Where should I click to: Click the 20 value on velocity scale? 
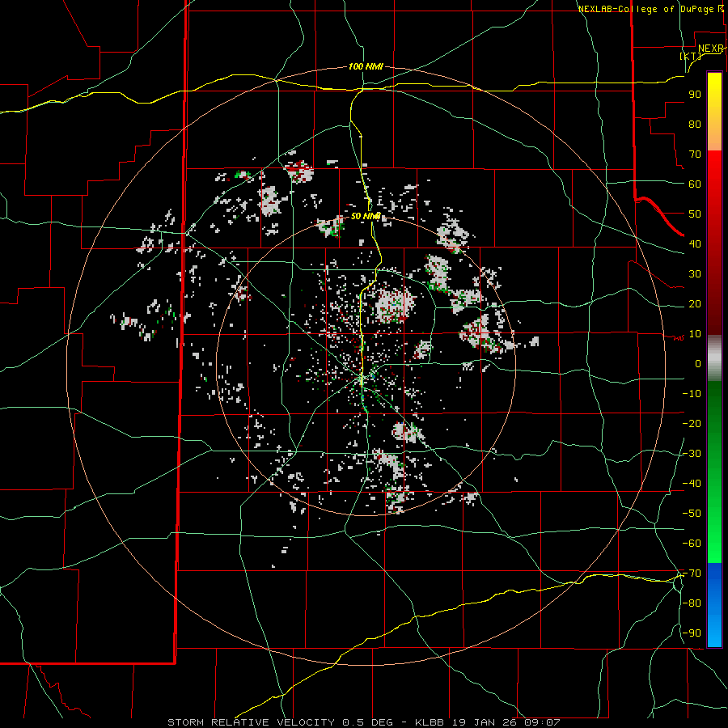coord(695,303)
